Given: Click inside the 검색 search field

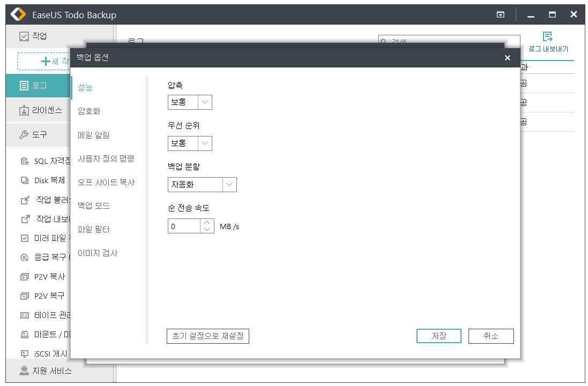Looking at the screenshot, I should coord(450,42).
